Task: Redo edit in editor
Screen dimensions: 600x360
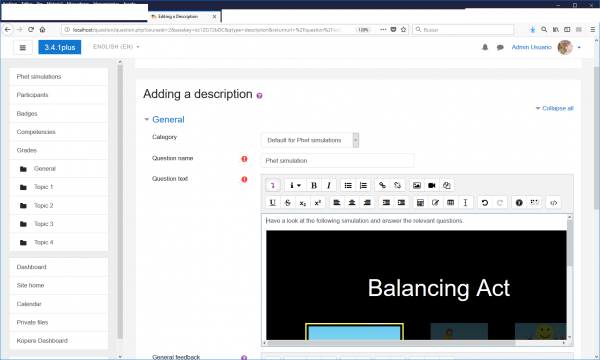Action: (x=500, y=203)
